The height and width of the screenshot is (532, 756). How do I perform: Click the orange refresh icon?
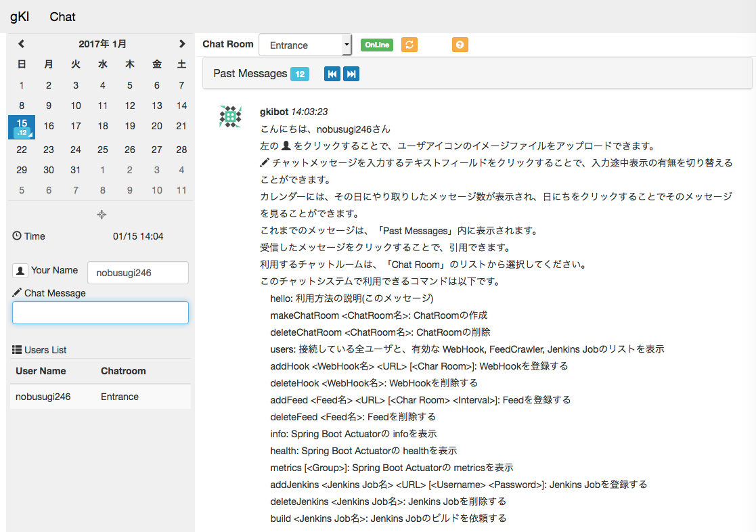(x=409, y=45)
